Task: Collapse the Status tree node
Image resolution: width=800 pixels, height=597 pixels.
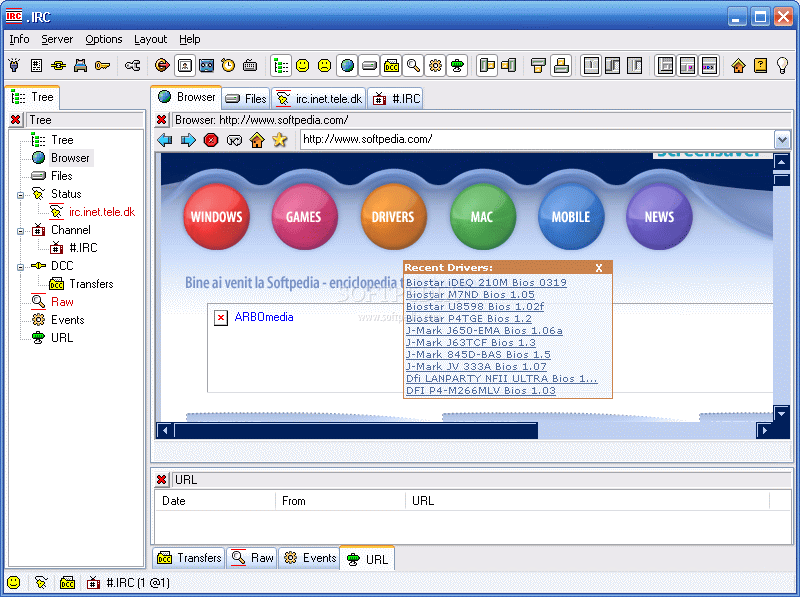Action: tap(20, 195)
